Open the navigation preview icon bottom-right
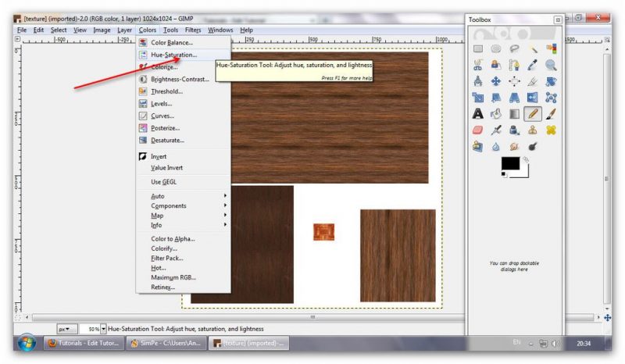The width and height of the screenshot is (625, 364). coord(607,318)
